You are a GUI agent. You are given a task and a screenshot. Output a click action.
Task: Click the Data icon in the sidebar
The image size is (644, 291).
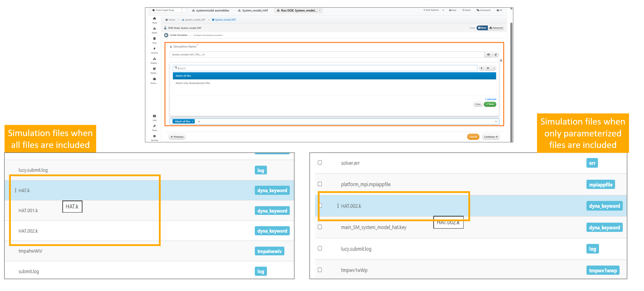coord(154,39)
